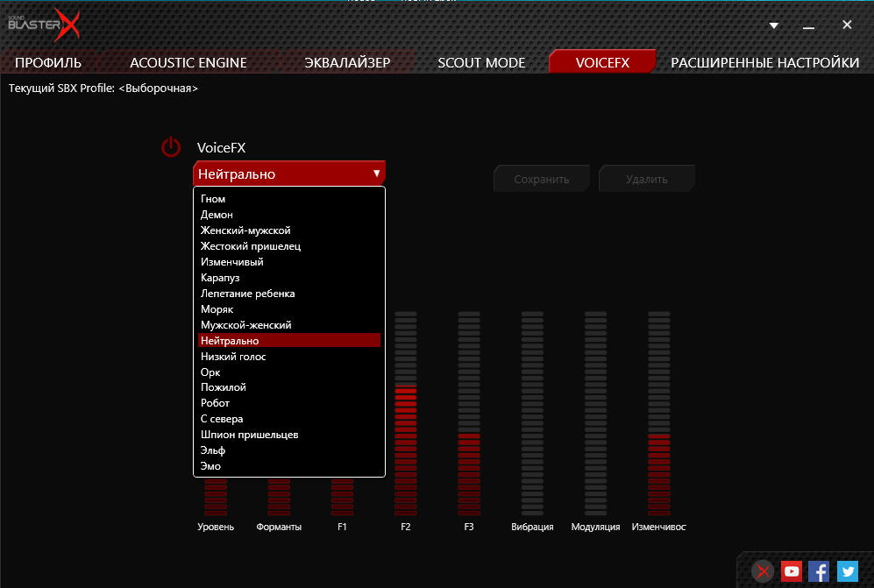Choose the Пожилой preset
874x588 pixels.
pos(289,387)
